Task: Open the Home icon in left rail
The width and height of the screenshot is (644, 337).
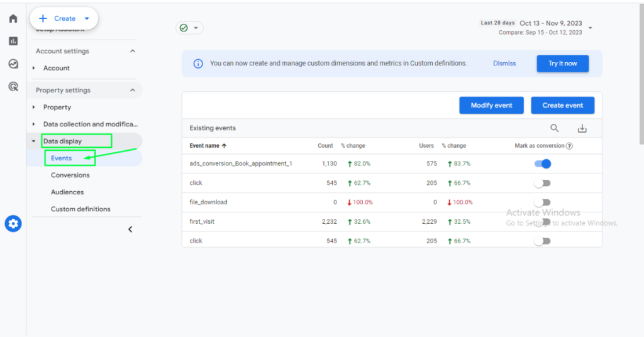Action: pos(13,19)
